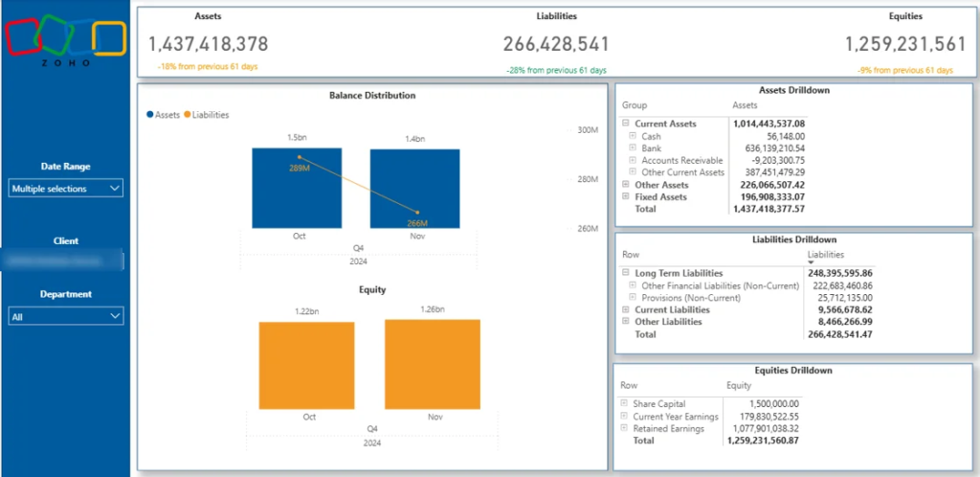980x477 pixels.
Task: Expand the Other Assets group
Action: pyautogui.click(x=626, y=185)
